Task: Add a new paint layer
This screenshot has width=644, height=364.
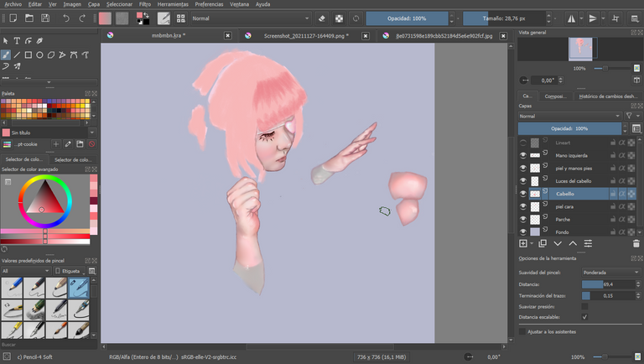Action: click(x=523, y=243)
